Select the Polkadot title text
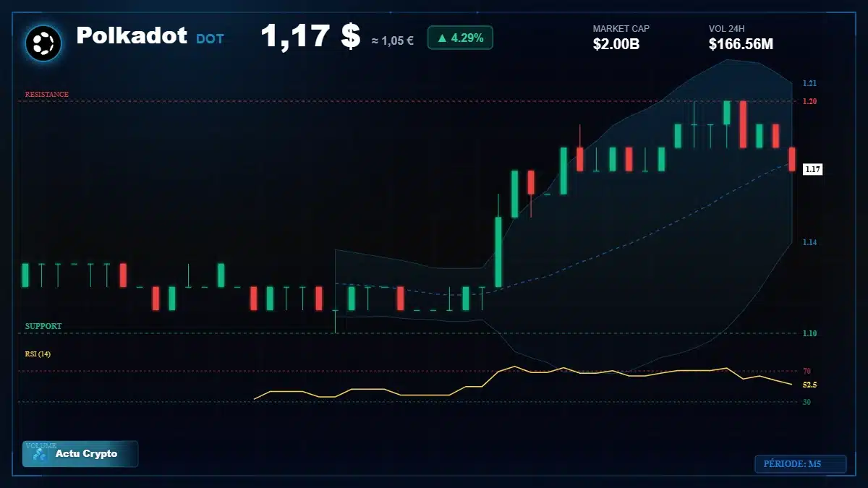Screen dimensions: 868x488 point(132,35)
